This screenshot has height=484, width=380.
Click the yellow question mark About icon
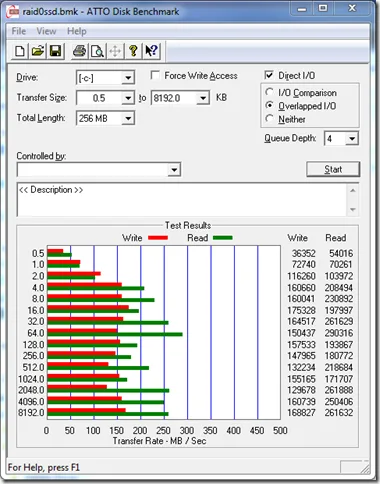pos(133,51)
